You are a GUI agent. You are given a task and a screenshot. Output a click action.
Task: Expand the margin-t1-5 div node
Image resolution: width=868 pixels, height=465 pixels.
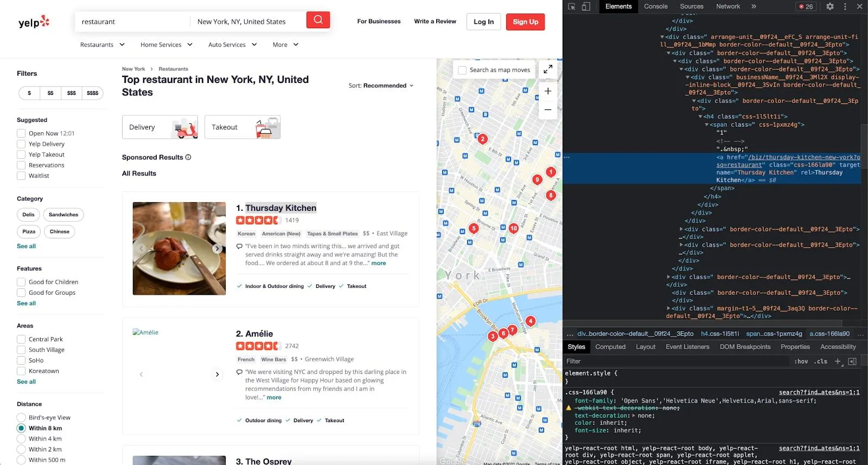click(668, 308)
